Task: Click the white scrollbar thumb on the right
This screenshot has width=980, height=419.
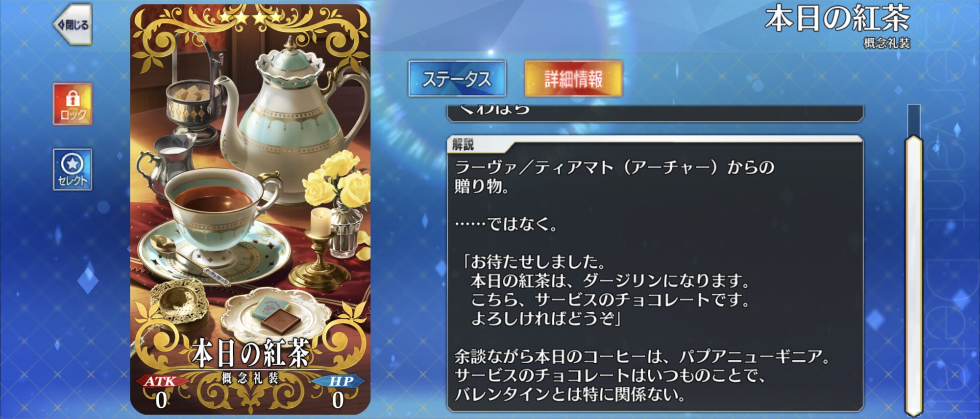Action: click(913, 277)
